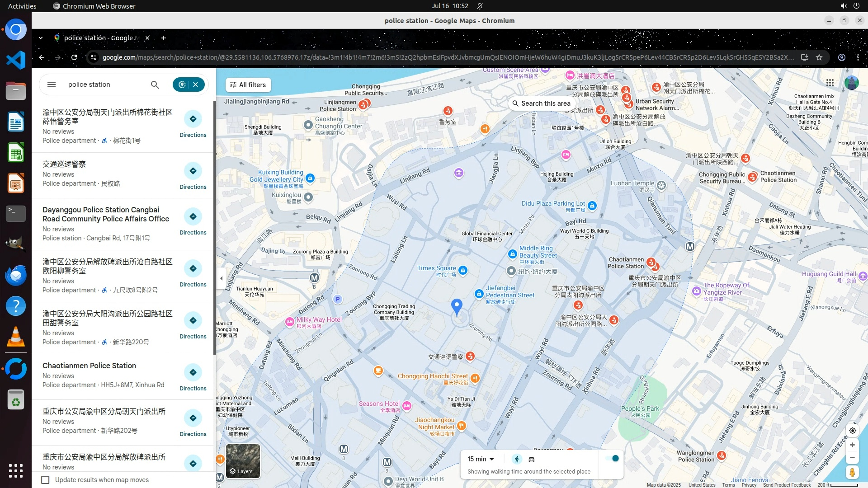868x488 pixels.
Task: Open the hamburger menu beside search box
Action: pyautogui.click(x=52, y=84)
